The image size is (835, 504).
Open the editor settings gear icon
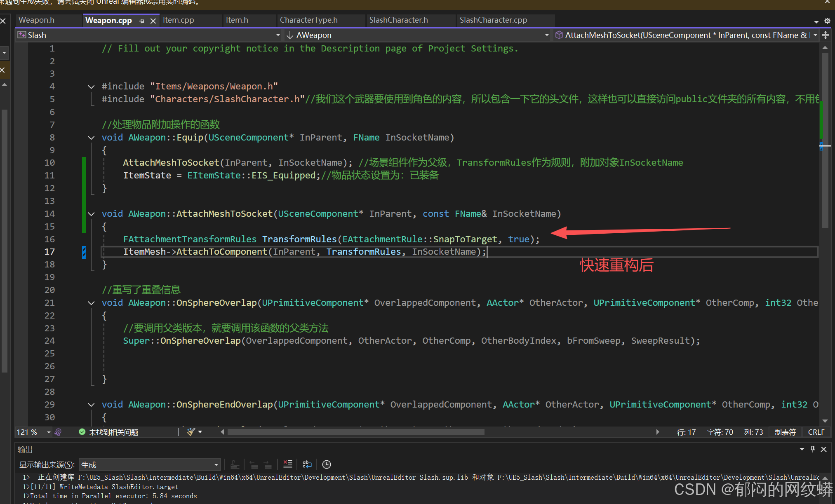(827, 21)
